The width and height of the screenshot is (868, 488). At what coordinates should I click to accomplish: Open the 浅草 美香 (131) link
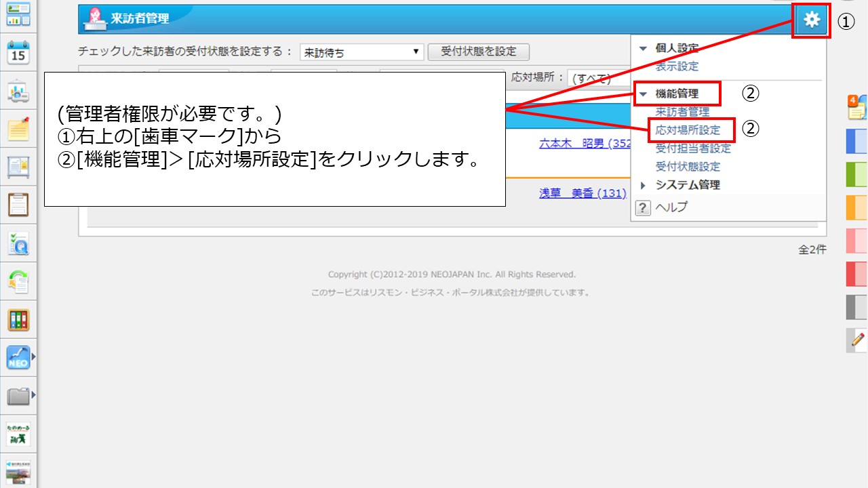click(x=583, y=193)
